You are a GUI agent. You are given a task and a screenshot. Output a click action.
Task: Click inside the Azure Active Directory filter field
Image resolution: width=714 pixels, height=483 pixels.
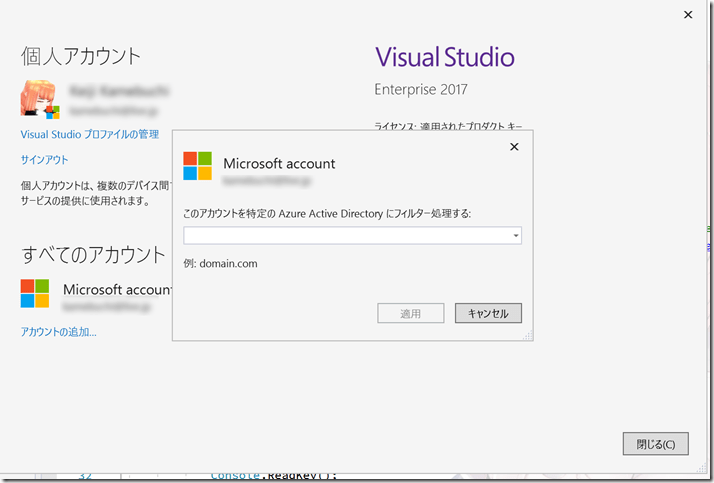tap(352, 236)
